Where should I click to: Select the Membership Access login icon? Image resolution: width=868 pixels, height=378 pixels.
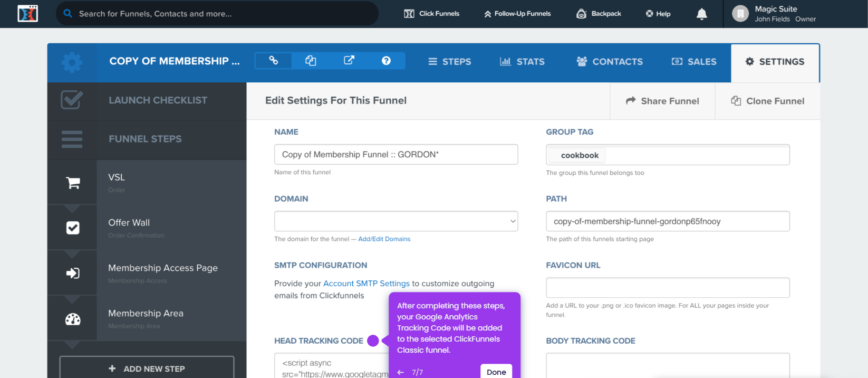pyautogui.click(x=73, y=273)
